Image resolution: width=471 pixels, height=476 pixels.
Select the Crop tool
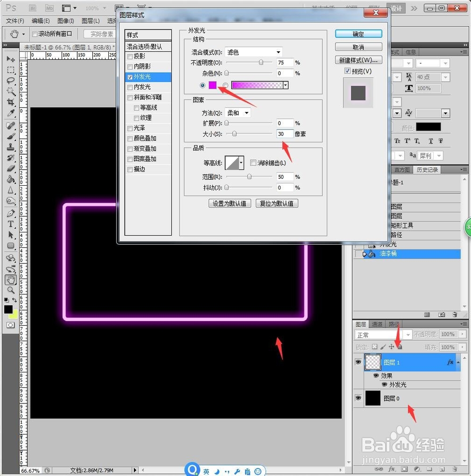[x=11, y=102]
